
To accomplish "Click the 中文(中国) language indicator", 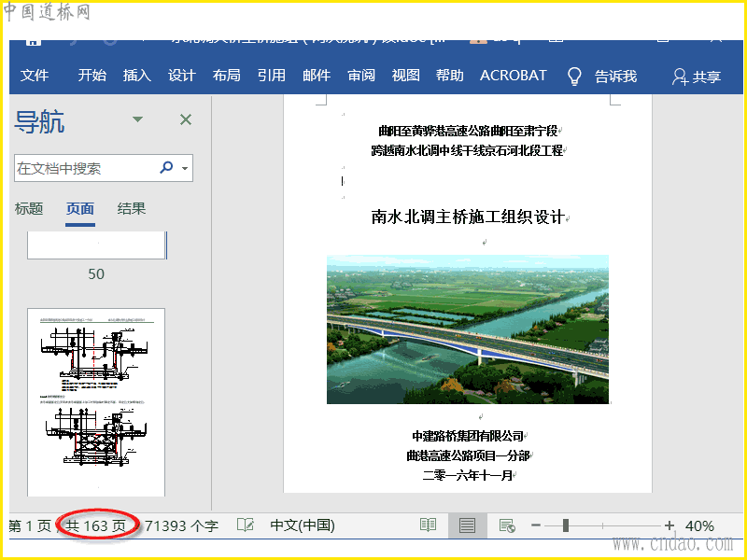I will pyautogui.click(x=303, y=525).
